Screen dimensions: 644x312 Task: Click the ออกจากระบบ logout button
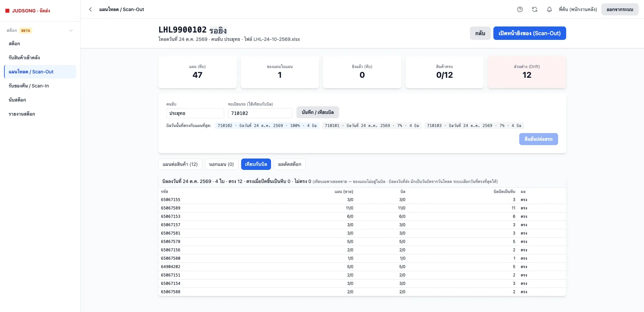620,9
